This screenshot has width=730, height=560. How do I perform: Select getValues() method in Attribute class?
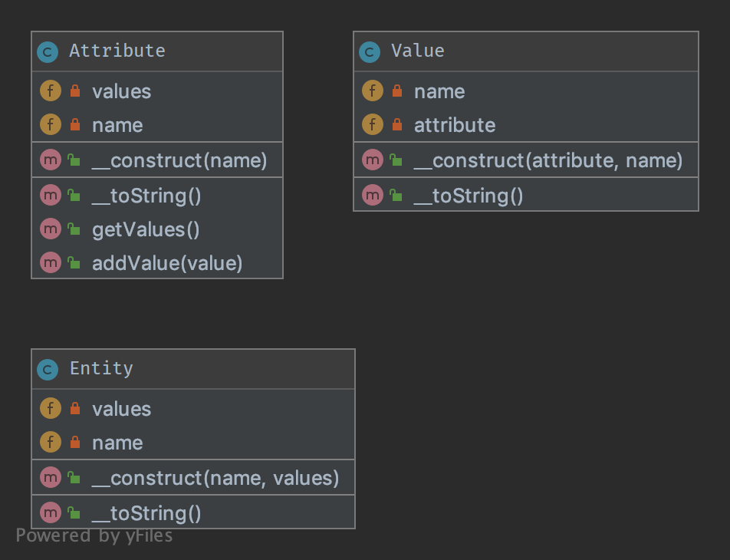[x=146, y=229]
